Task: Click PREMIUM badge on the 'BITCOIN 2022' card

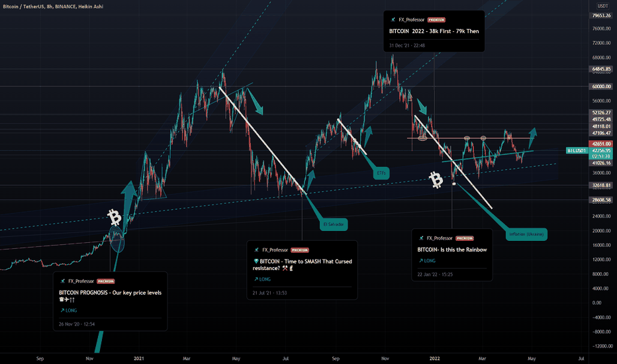Action: point(436,20)
